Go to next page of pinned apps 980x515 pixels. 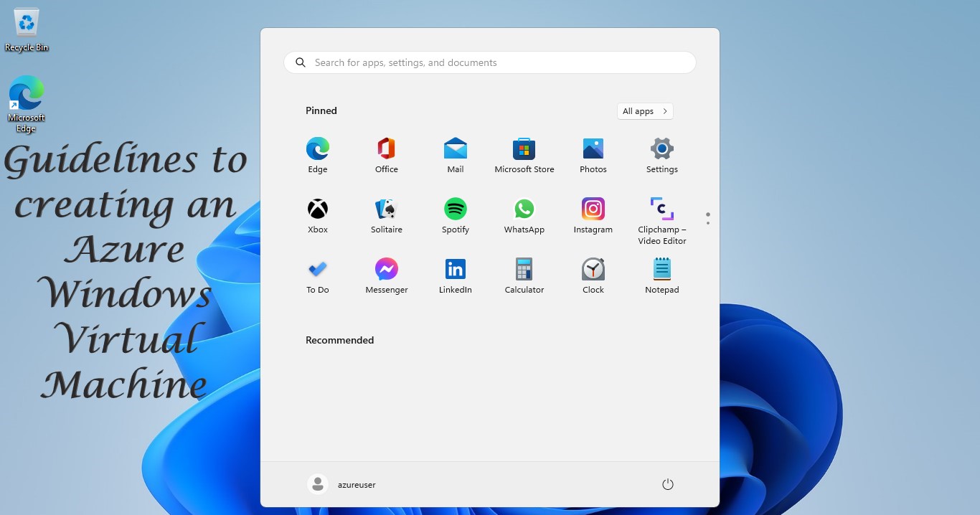[x=707, y=223]
